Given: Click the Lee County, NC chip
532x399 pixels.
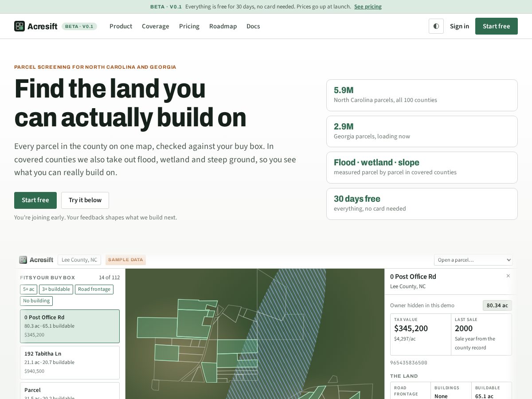Looking at the screenshot, I should pos(79,260).
